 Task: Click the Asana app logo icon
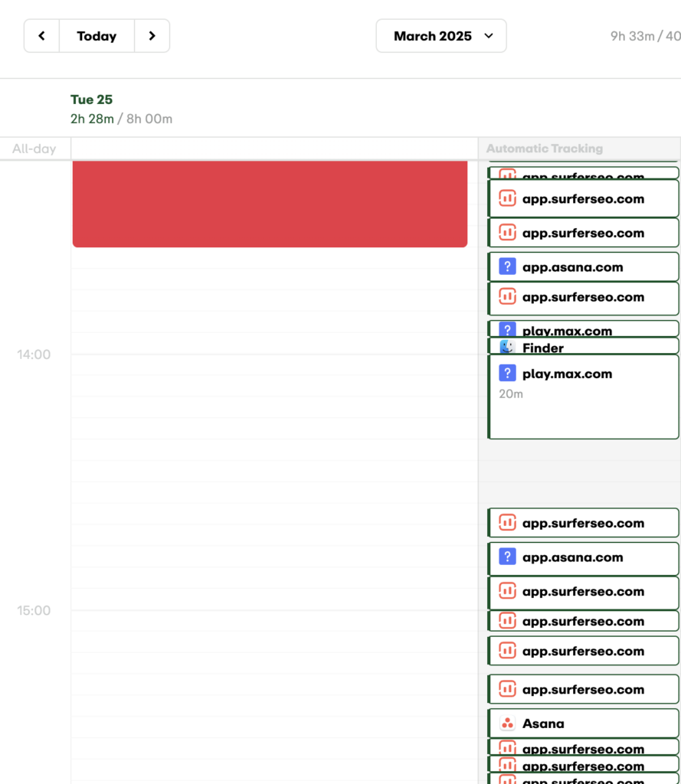click(x=507, y=724)
